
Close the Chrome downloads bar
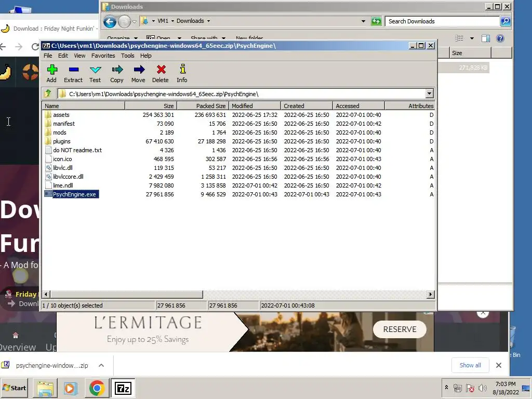(498, 365)
